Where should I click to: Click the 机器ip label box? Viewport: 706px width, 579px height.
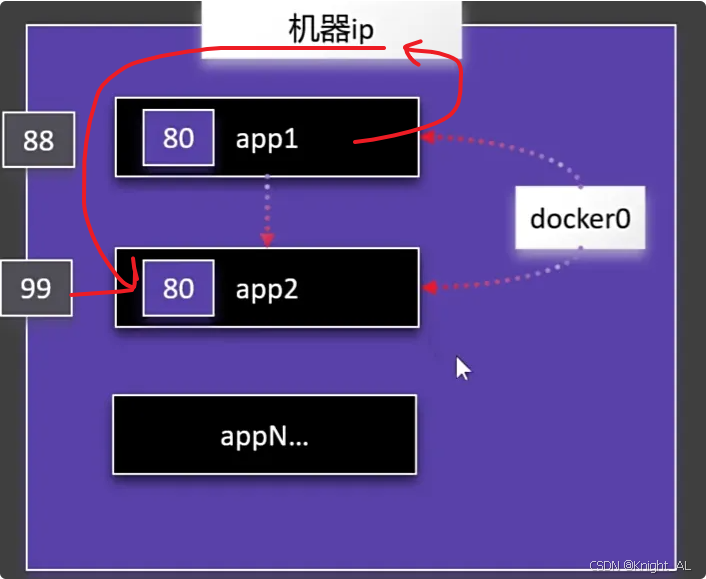point(331,29)
